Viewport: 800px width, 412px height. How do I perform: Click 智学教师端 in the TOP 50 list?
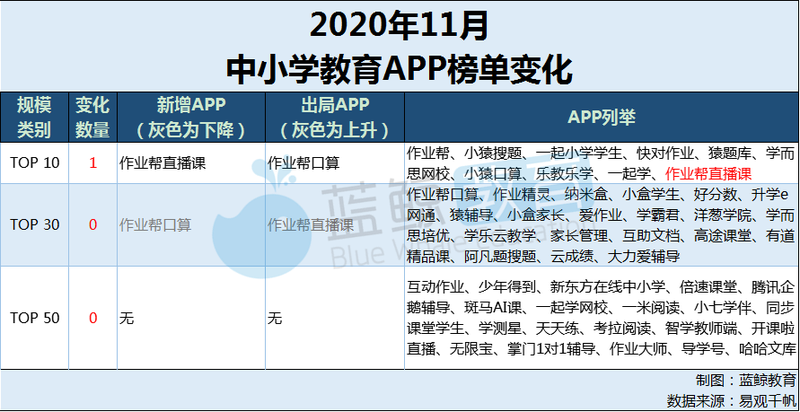pos(701,328)
